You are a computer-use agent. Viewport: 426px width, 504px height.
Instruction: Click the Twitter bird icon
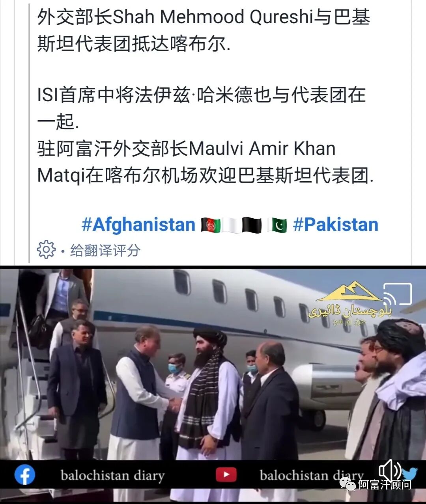tap(409, 473)
